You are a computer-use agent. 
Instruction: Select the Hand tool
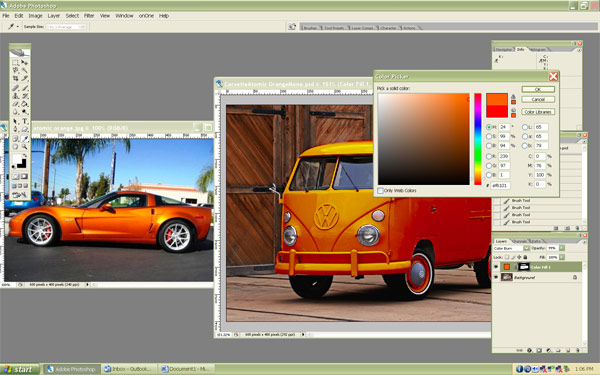pos(15,147)
